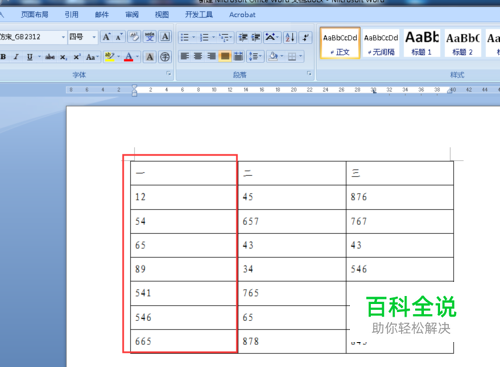Click the Asian Layout icon

(271, 37)
